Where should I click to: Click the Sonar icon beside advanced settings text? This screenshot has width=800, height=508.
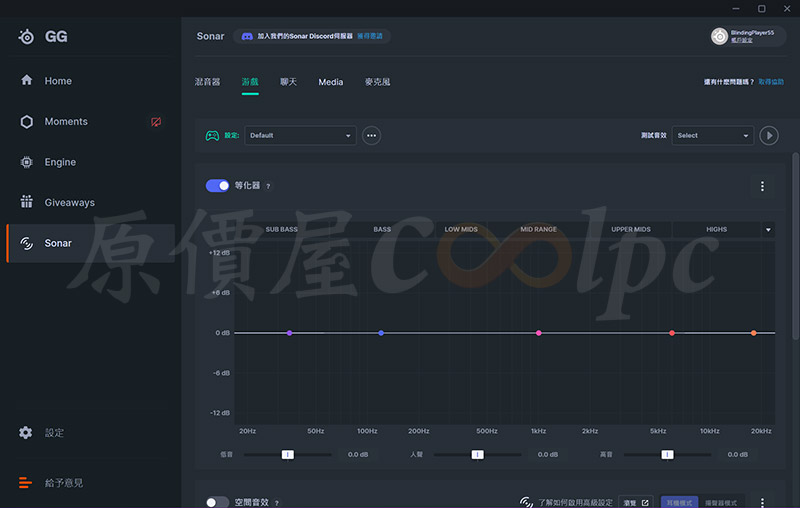click(527, 502)
